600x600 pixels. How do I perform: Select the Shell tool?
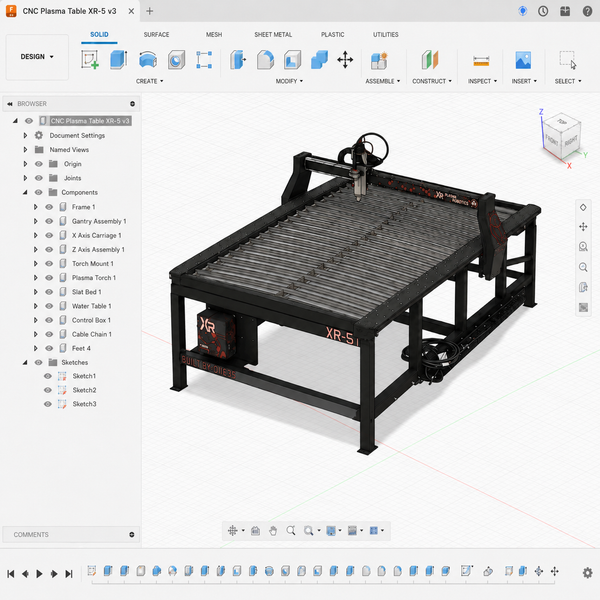pyautogui.click(x=292, y=60)
